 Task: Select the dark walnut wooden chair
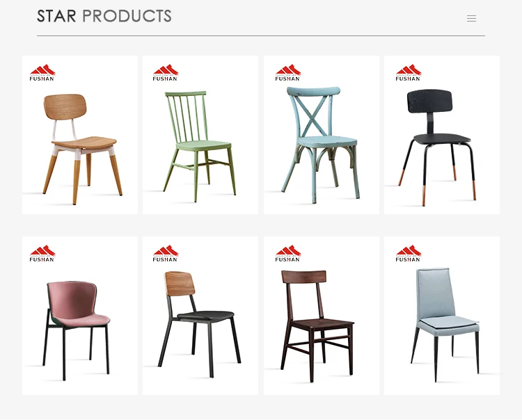pos(322,316)
